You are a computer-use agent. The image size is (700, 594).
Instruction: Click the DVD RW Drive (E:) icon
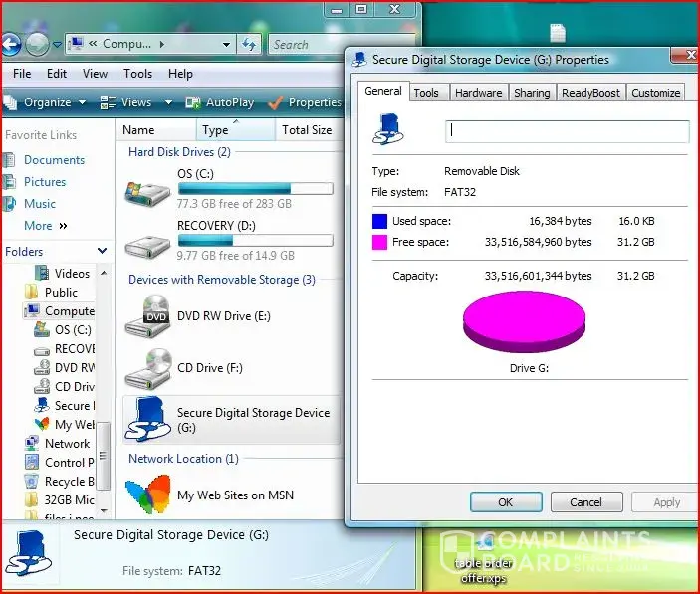coord(146,317)
